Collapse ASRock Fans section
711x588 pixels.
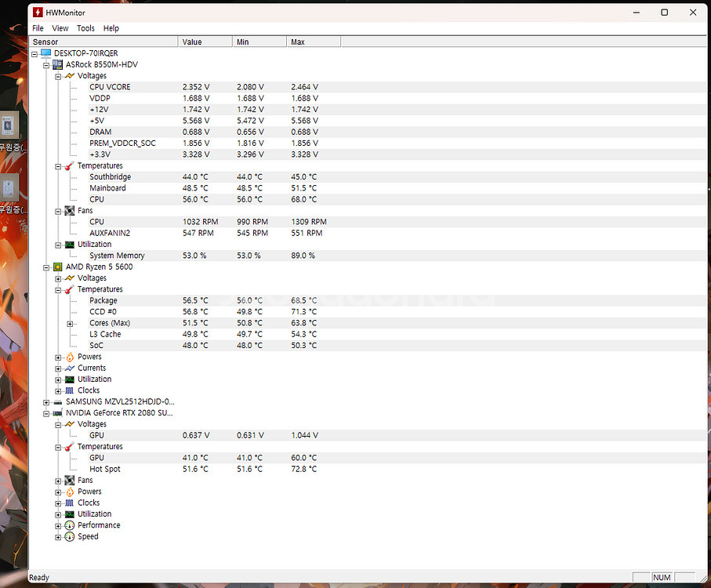58,211
